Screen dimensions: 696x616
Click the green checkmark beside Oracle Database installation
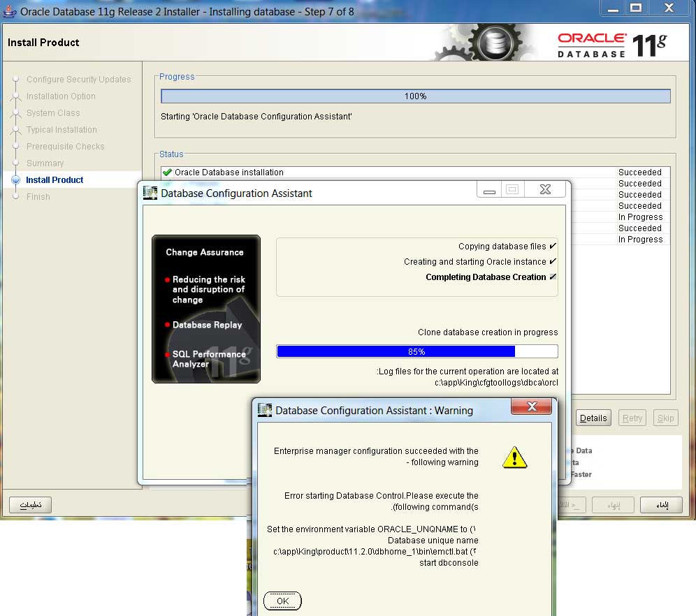(167, 173)
